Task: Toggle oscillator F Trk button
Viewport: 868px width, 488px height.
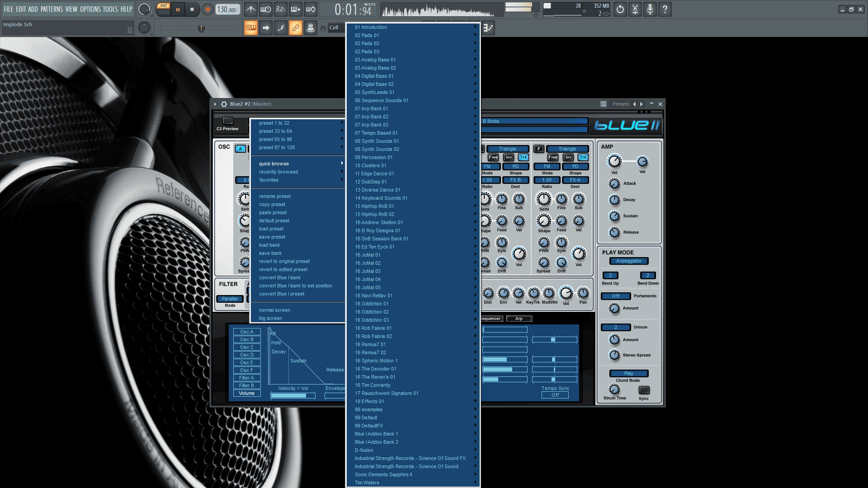Action: [x=583, y=157]
